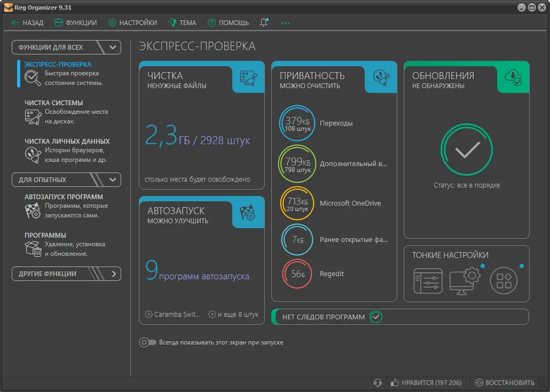Click the system cleanup broom icon in sidebar
550x392 pixels.
(x=33, y=117)
